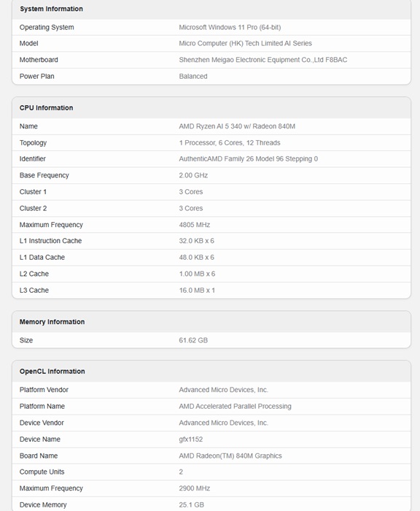Select the '4805 MHz' value
Viewport: 420px width, 511px height.
tap(194, 225)
